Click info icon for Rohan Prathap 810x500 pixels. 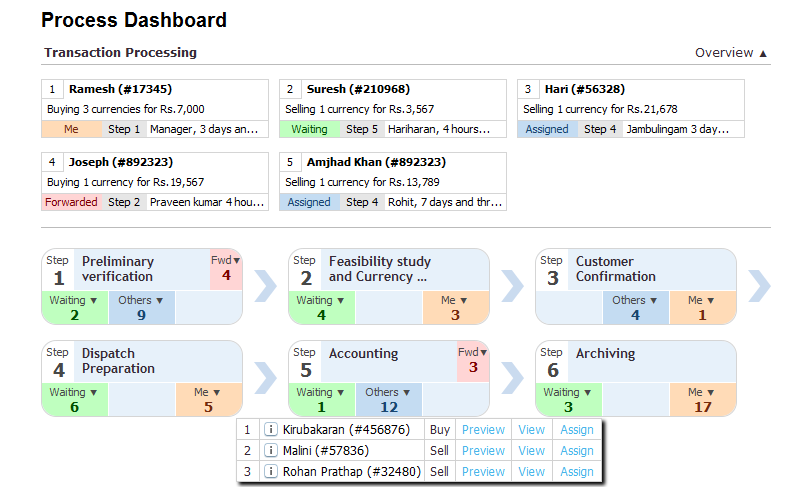tap(270, 471)
